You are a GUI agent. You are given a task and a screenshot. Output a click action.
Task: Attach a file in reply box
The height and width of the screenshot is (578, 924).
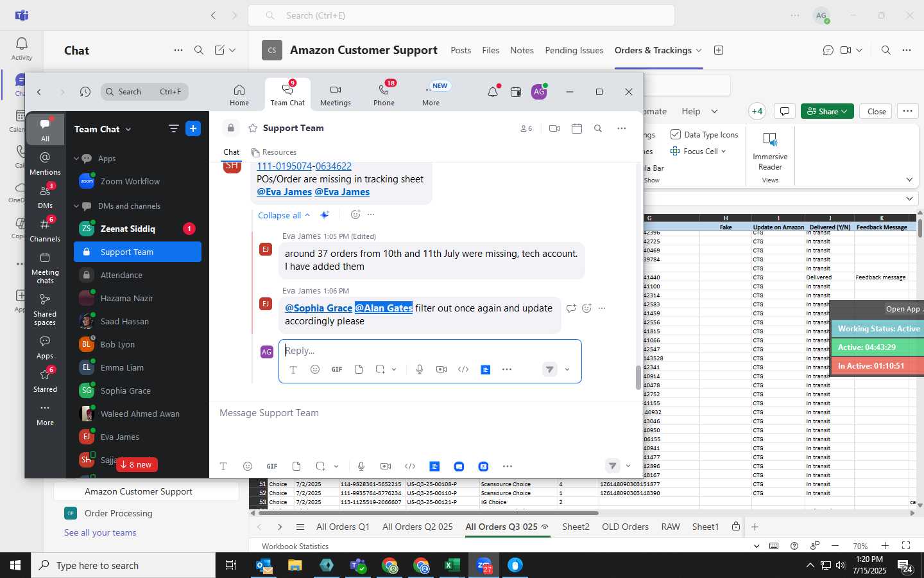(x=359, y=369)
